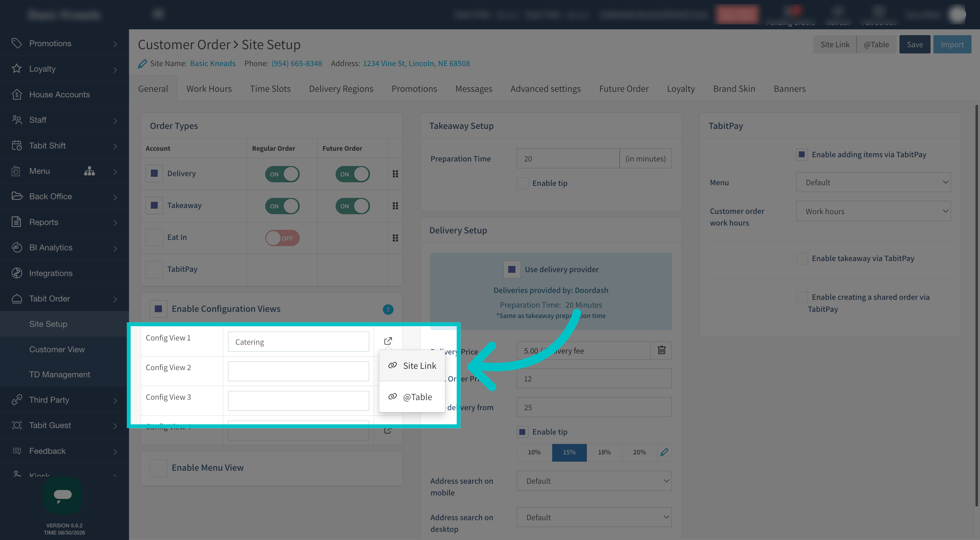This screenshot has width=980, height=540.
Task: Click the BI Analytics chart icon
Action: (x=16, y=247)
